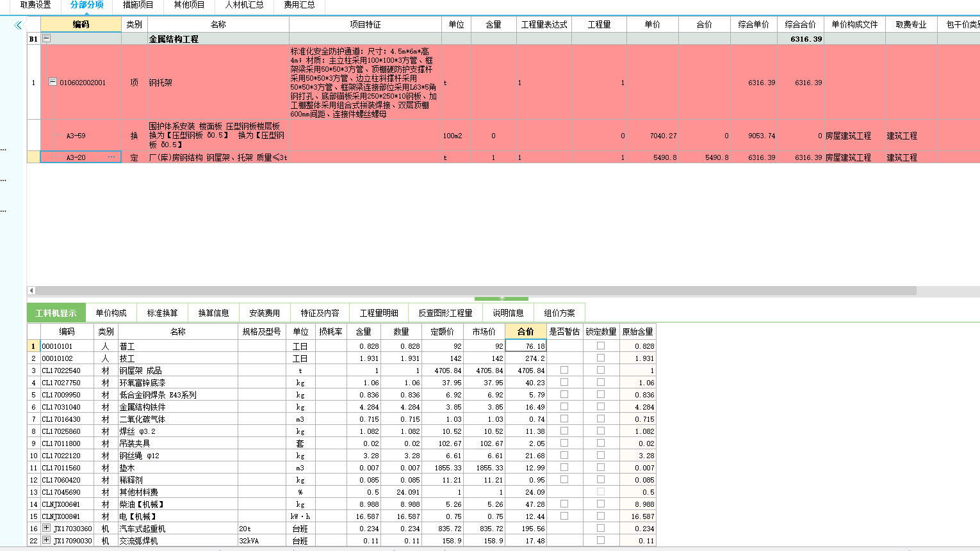Image resolution: width=980 pixels, height=551 pixels.
Task: Open the ellipsis button in the A3-20 code cell
Action: pos(112,157)
